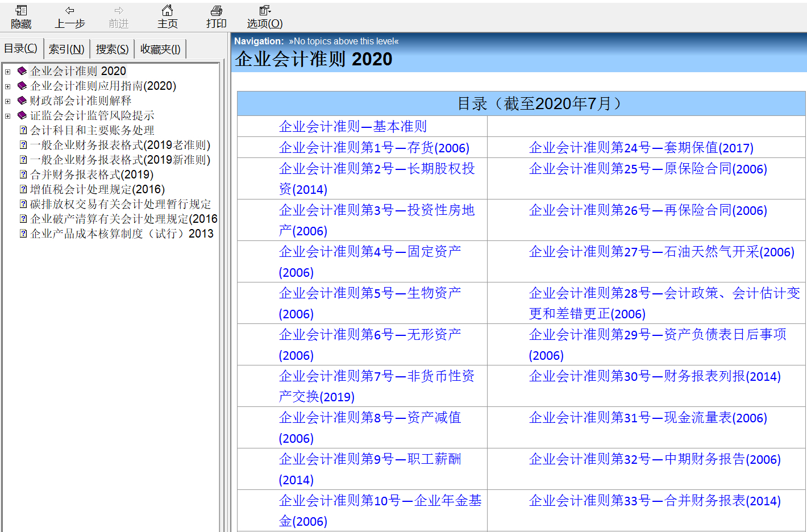Open 企业会计准则第1号—存货(2006) link

coord(373,148)
